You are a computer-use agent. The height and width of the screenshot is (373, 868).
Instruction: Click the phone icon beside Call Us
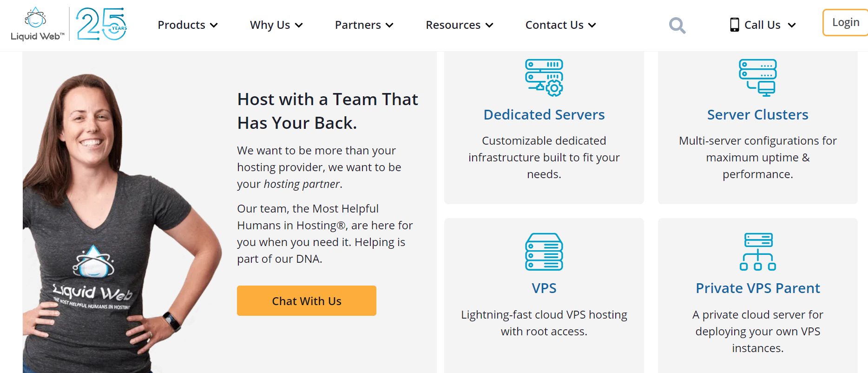click(734, 25)
